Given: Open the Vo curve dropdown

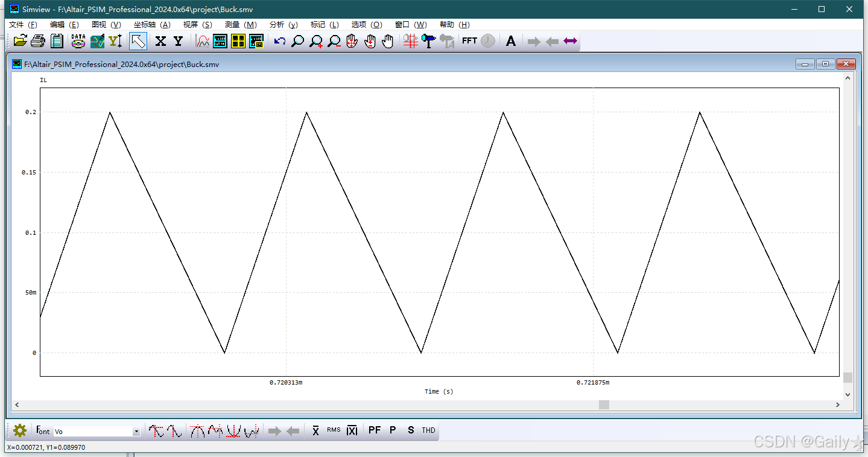Looking at the screenshot, I should click(136, 432).
